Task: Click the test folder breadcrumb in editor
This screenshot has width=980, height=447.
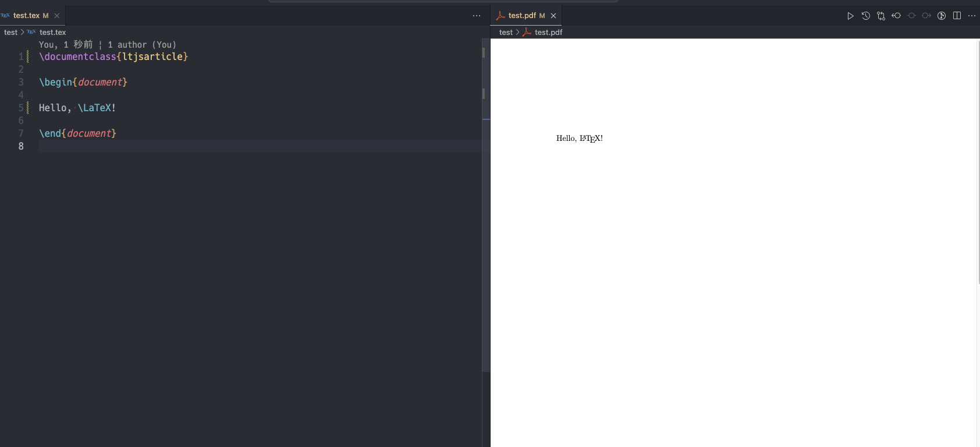Action: [10, 32]
